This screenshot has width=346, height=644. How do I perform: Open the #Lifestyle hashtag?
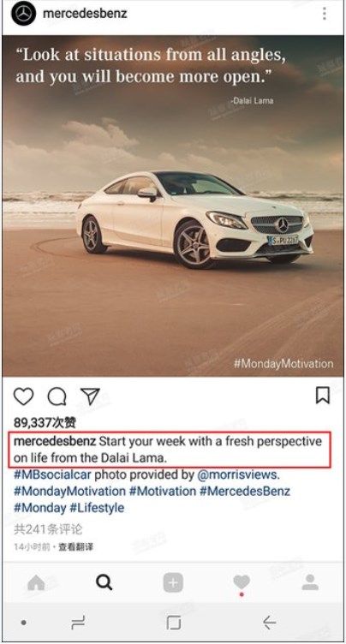97,508
